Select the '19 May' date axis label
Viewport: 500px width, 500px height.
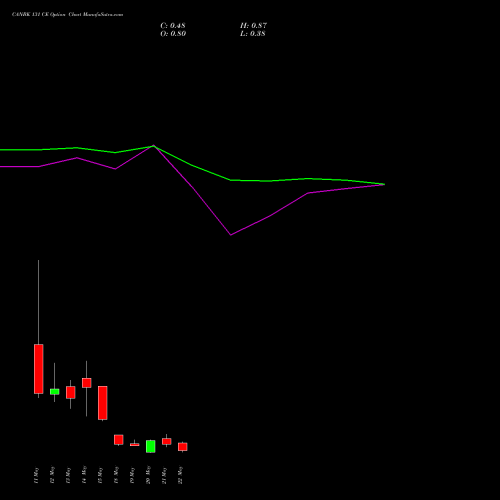(132, 475)
